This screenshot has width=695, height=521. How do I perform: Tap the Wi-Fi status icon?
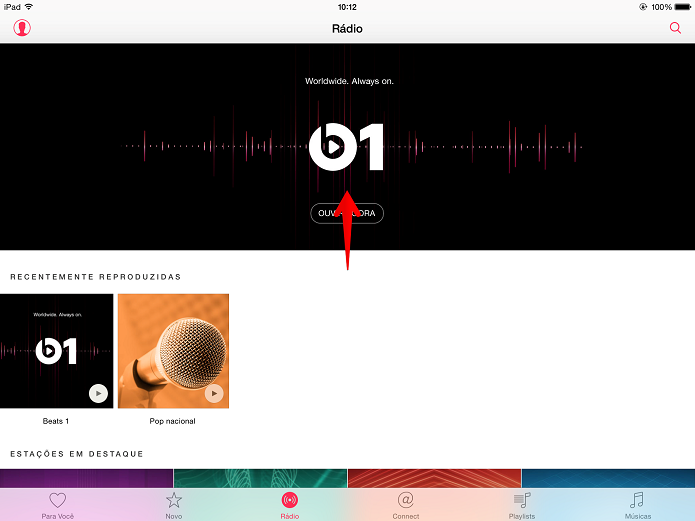[x=29, y=7]
